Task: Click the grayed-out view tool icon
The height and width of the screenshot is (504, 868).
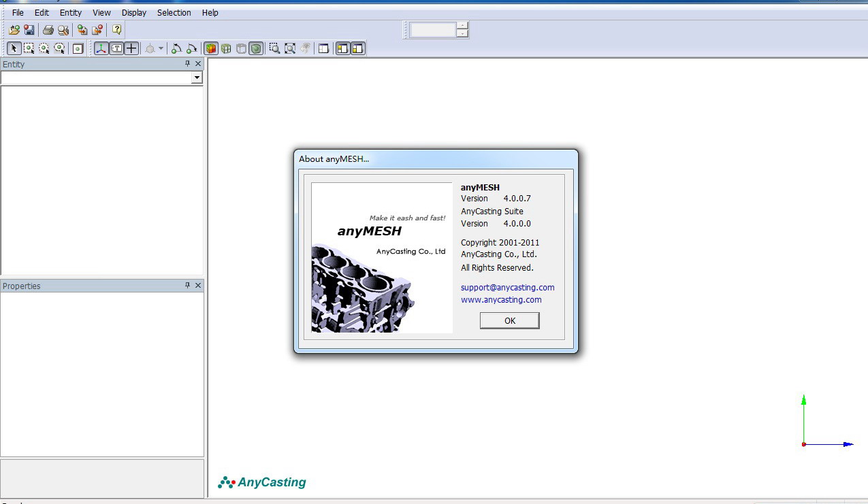Action: click(305, 48)
